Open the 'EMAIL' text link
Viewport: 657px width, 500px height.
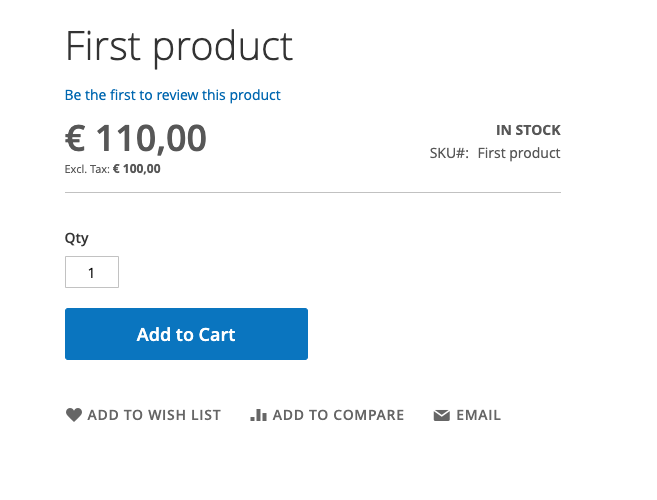click(479, 415)
